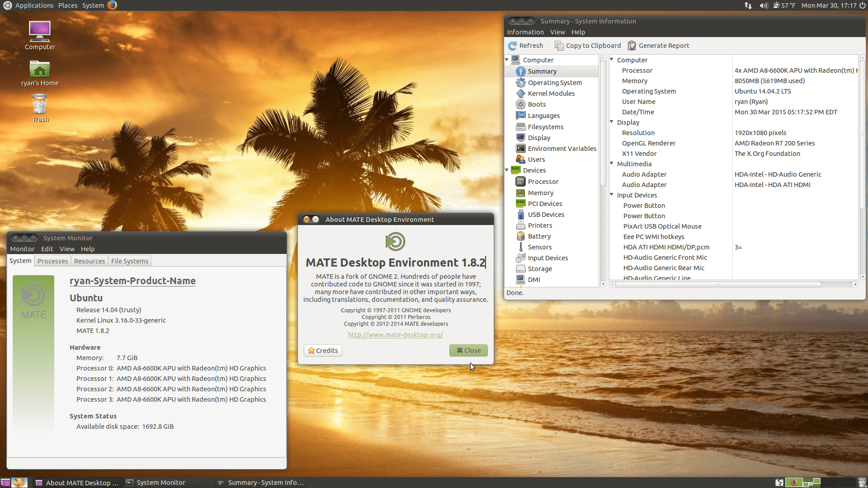Switch to the Processes tab
The image size is (868, 488).
(52, 261)
